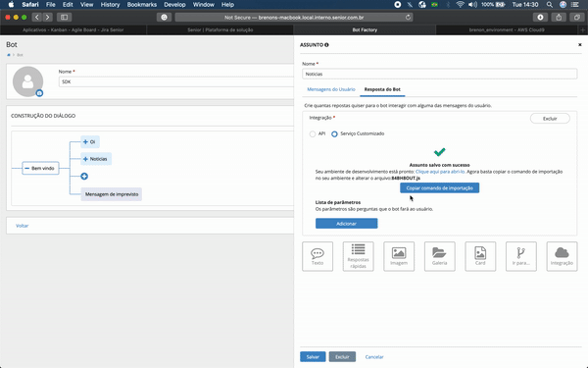Image resolution: width=588 pixels, height=368 pixels.
Task: Change the bot avatar photo badge
Action: tap(39, 93)
